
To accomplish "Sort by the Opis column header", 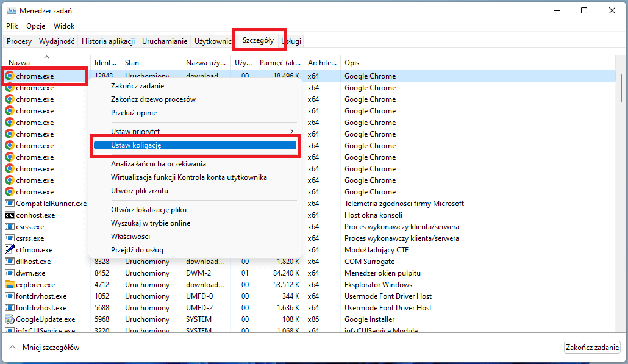I will (477, 62).
